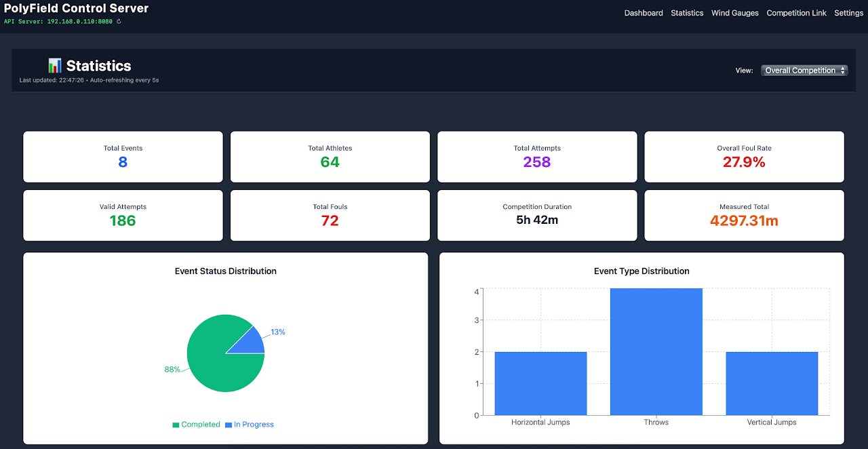This screenshot has height=449, width=868.
Task: Select the Overall Foul Rate card
Action: point(744,157)
